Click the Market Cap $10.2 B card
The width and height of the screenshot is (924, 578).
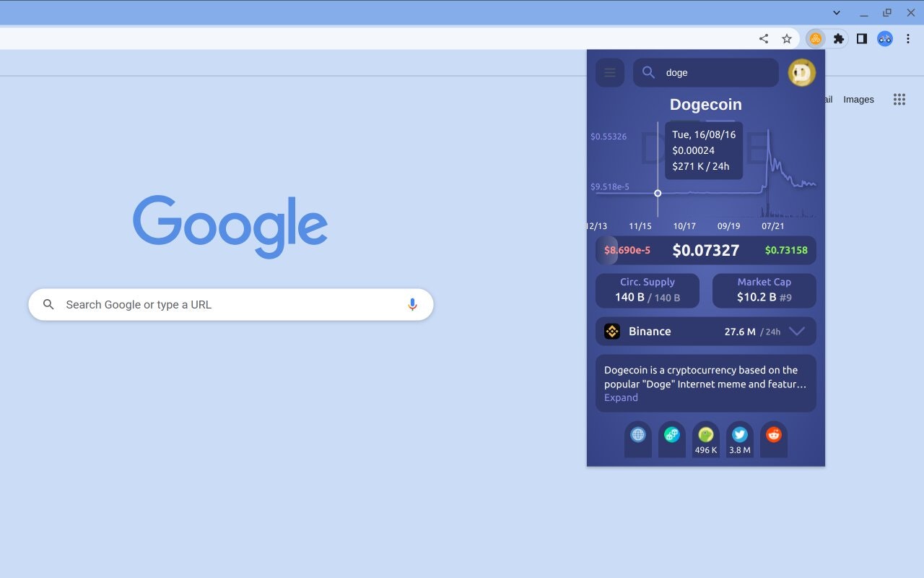coord(764,290)
